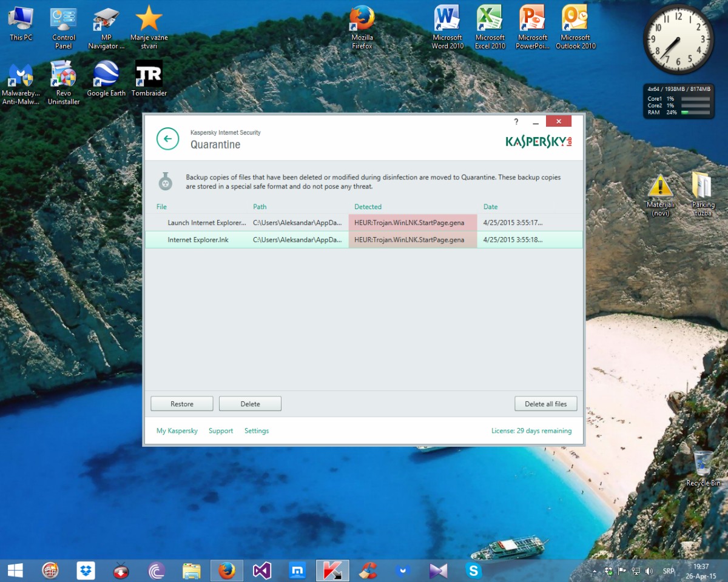Open the volume speaker tray icon
728x582 pixels.
coord(649,571)
